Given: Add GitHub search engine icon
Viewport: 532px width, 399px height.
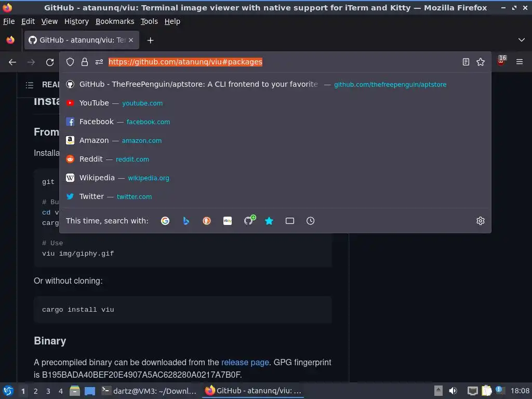Looking at the screenshot, I should coord(249,220).
